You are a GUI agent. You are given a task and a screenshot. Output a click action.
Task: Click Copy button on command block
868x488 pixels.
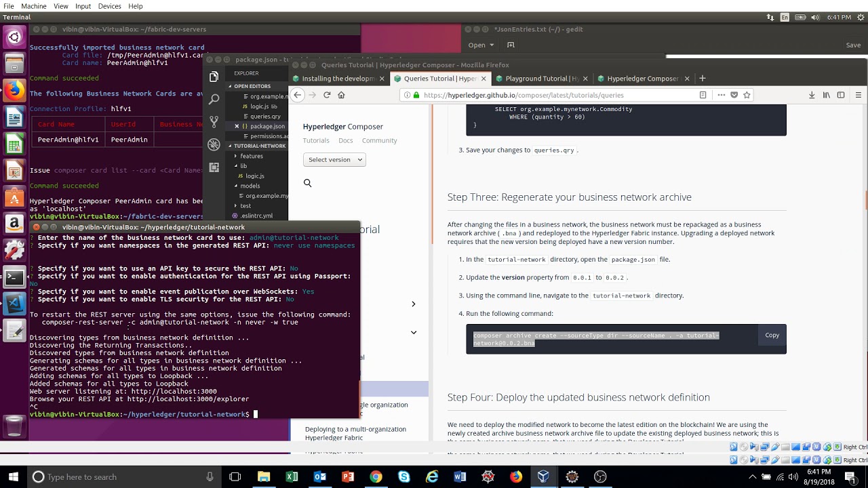tap(772, 335)
